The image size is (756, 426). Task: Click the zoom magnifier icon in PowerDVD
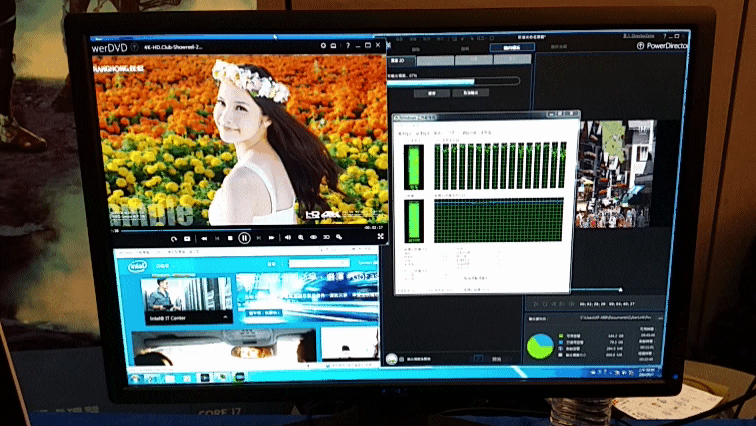(300, 237)
